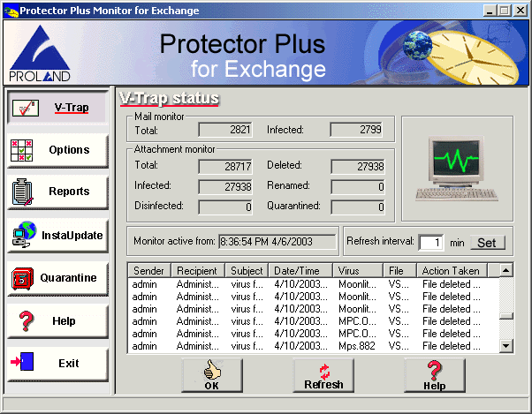This screenshot has width=532, height=414.
Task: Click Attachment monitor Total value 28717
Action: 225,167
